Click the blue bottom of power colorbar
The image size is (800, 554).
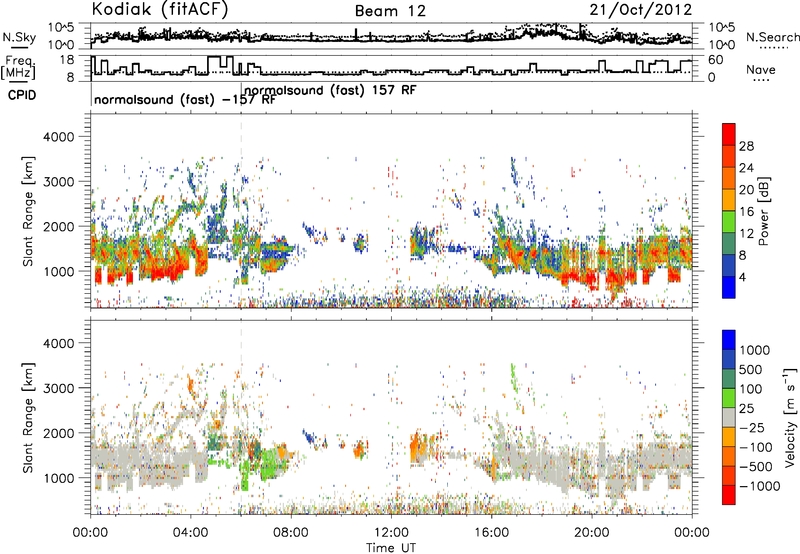[729, 287]
